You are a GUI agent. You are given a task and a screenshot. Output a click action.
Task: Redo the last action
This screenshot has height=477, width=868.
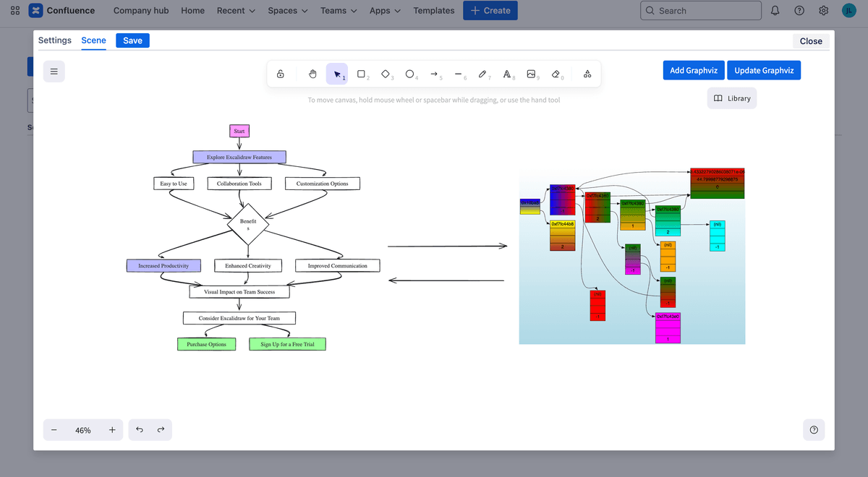click(161, 430)
